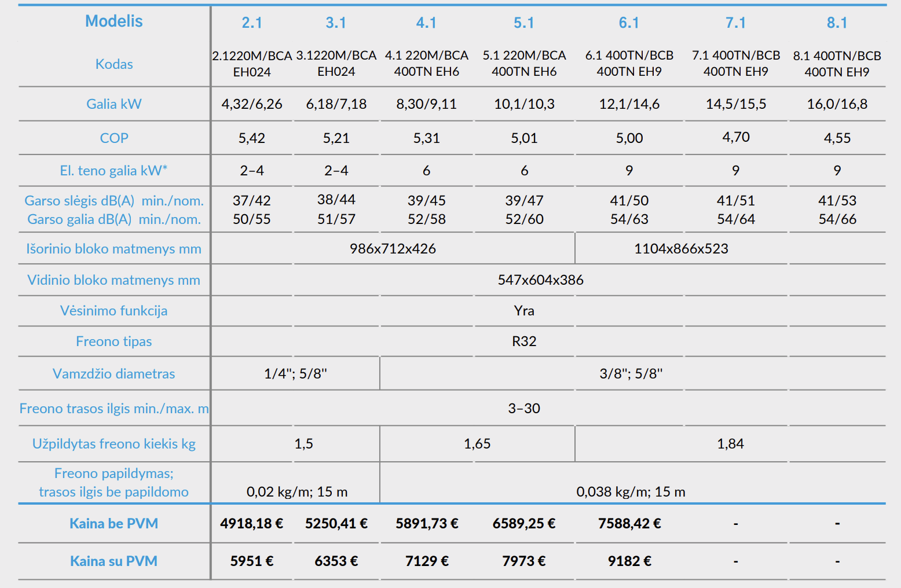Select model column heading 5.1
The width and height of the screenshot is (901, 588).
[x=524, y=23]
